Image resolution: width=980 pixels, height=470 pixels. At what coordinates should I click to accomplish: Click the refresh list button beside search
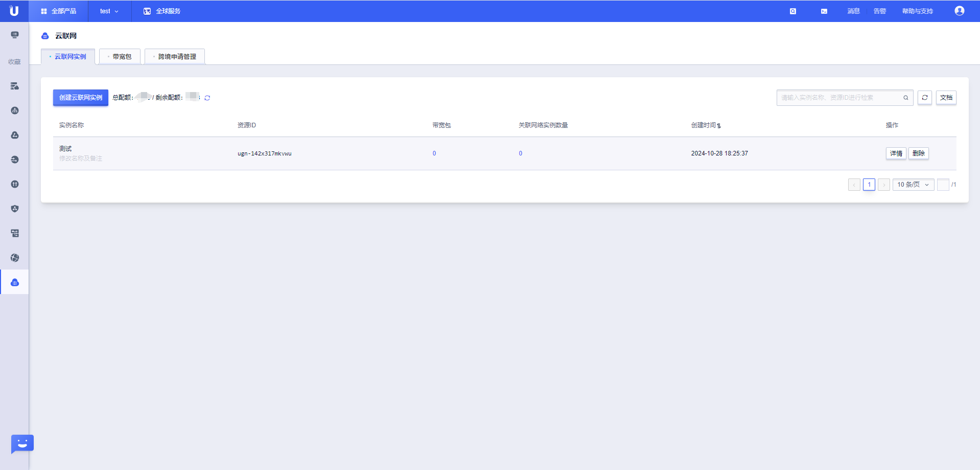tap(924, 98)
